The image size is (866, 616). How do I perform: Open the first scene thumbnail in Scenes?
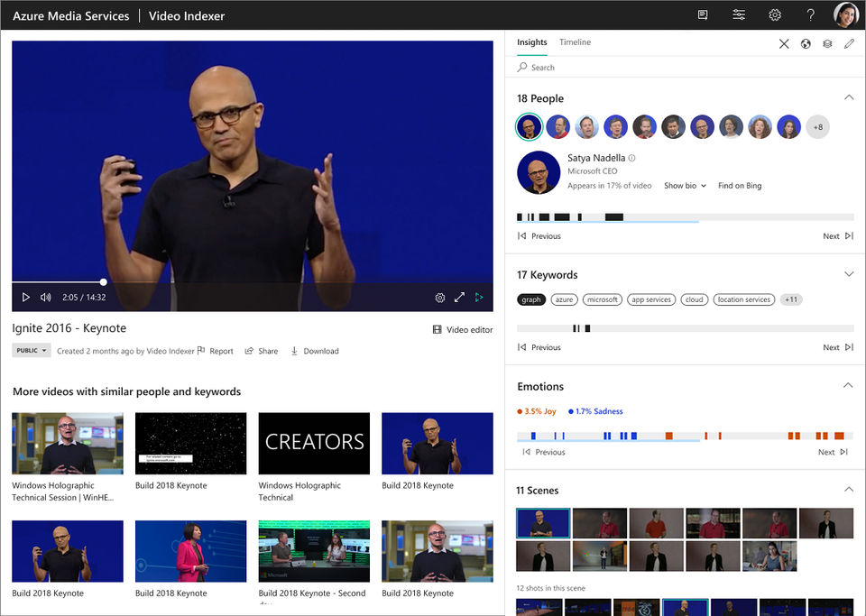coord(543,523)
